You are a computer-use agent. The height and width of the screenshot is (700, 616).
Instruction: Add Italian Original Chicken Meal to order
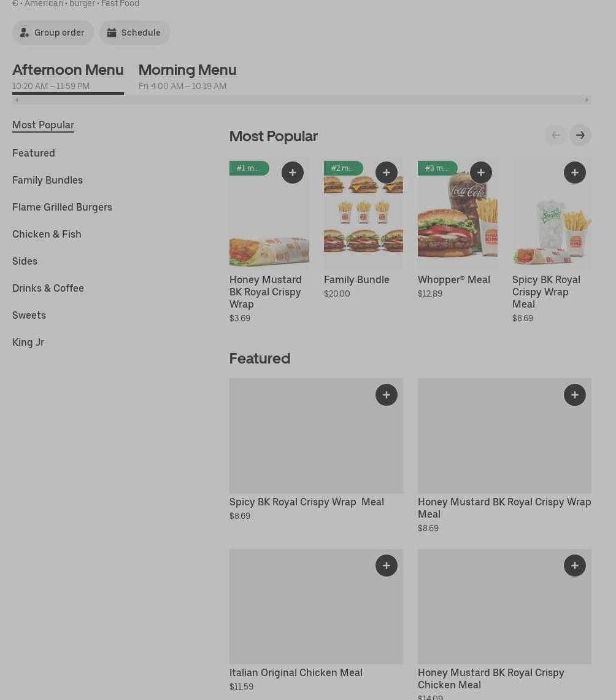click(387, 566)
